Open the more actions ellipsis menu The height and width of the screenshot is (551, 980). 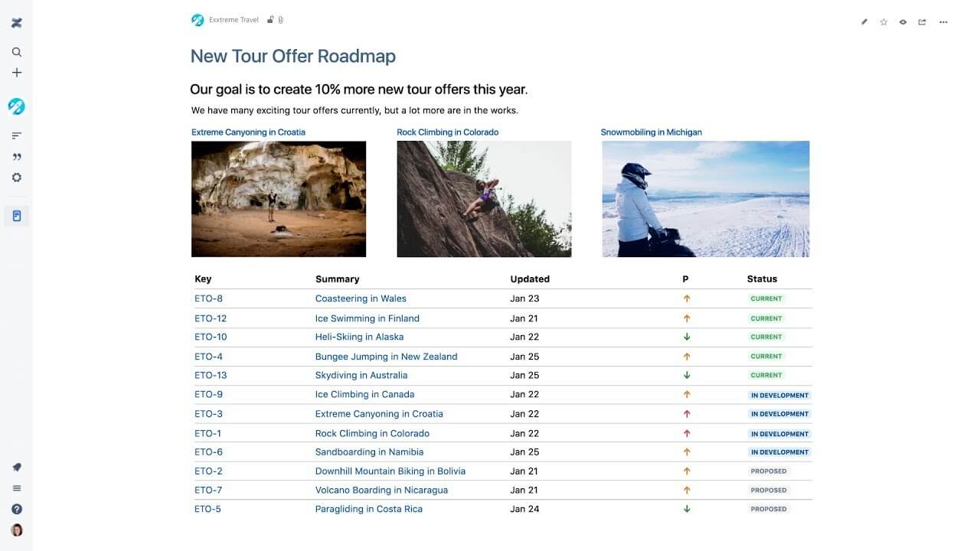(x=943, y=22)
